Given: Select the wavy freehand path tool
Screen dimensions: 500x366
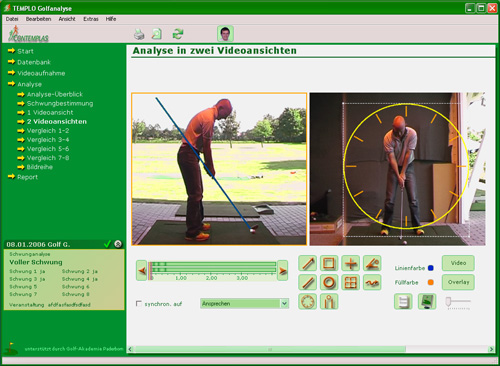Looking at the screenshot, I should coord(372,282).
